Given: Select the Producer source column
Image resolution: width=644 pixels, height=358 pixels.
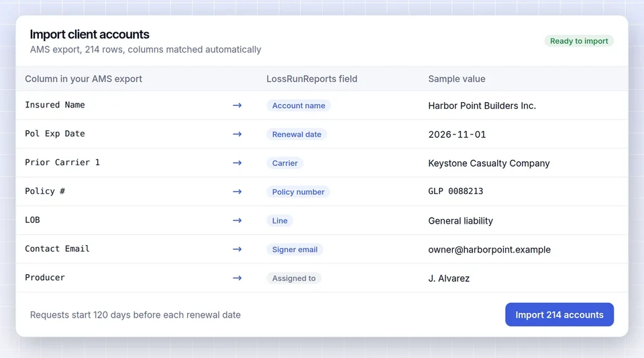Looking at the screenshot, I should click(45, 277).
